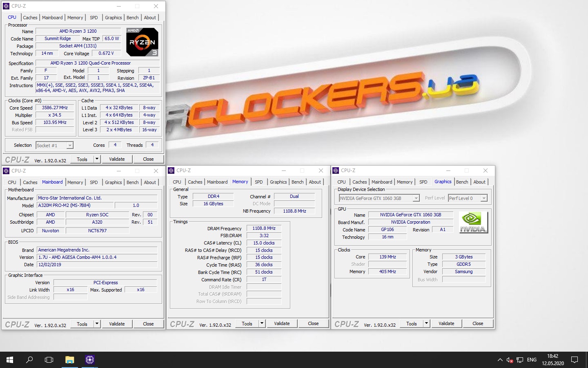
Task: Click Close button in the Graphics window
Action: (x=478, y=323)
